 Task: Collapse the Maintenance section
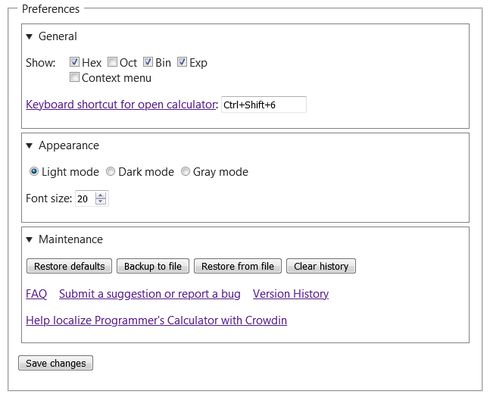[29, 239]
